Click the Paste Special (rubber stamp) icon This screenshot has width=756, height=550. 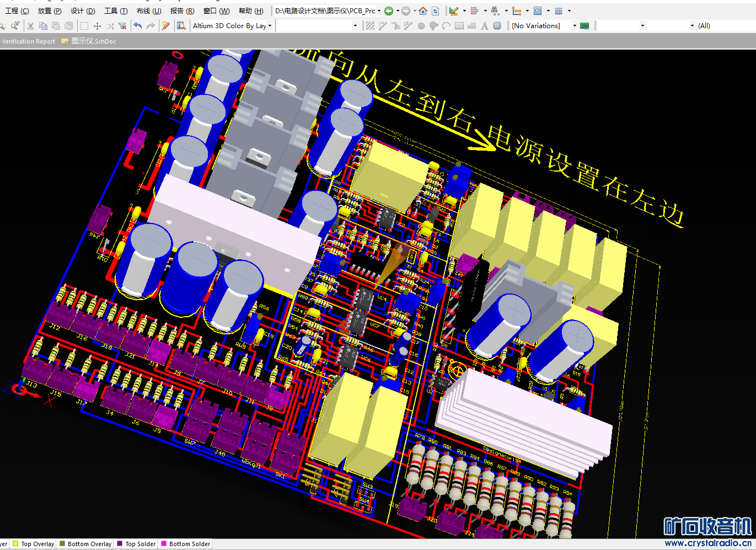point(68,26)
